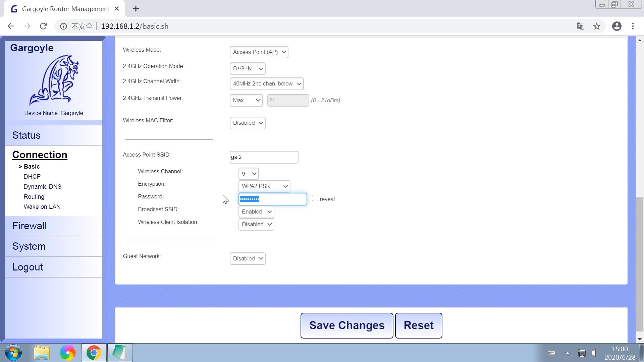
Task: Open File Explorer from the taskbar
Action: pos(42,353)
